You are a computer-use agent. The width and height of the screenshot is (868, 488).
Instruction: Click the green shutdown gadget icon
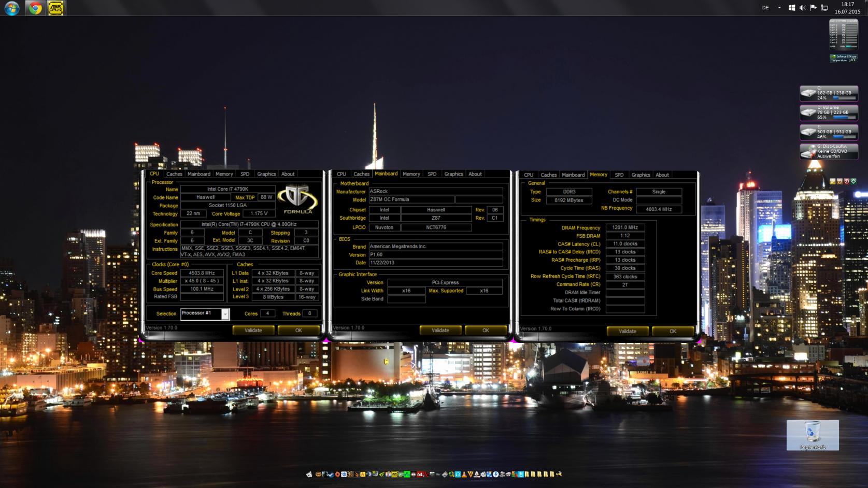(853, 181)
